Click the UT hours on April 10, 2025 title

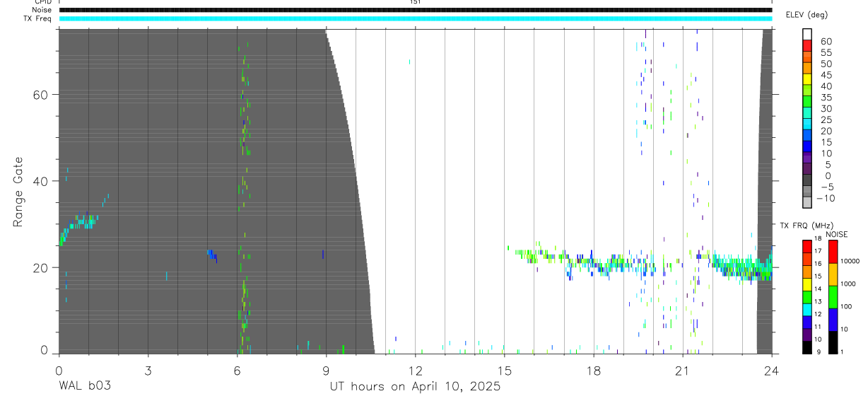coord(415,387)
